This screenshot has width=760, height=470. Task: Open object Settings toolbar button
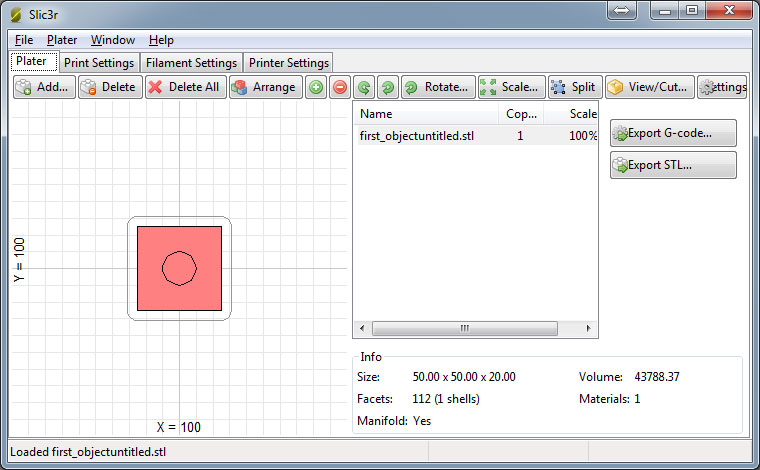[722, 87]
